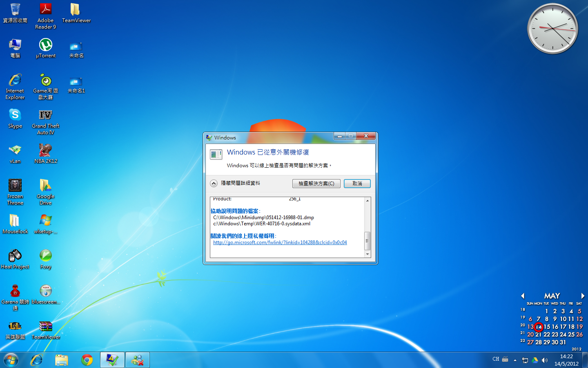This screenshot has width=588, height=368.
Task: Open the Microsoft privacy statement link
Action: tap(280, 242)
